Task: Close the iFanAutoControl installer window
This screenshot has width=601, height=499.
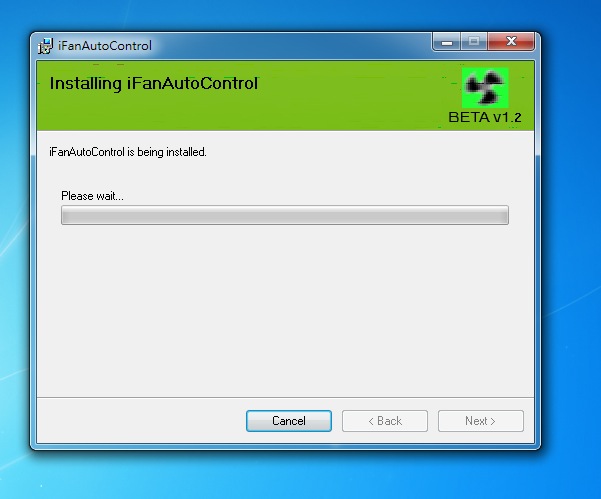Action: tap(511, 42)
